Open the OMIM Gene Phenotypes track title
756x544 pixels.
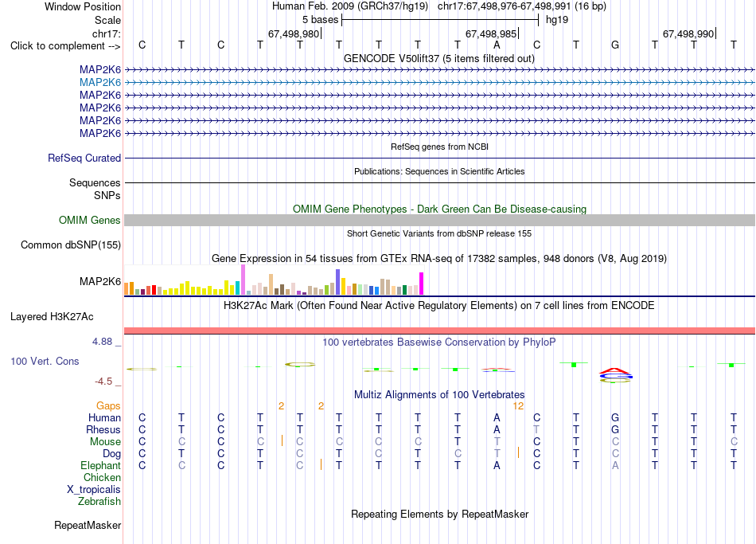click(439, 209)
